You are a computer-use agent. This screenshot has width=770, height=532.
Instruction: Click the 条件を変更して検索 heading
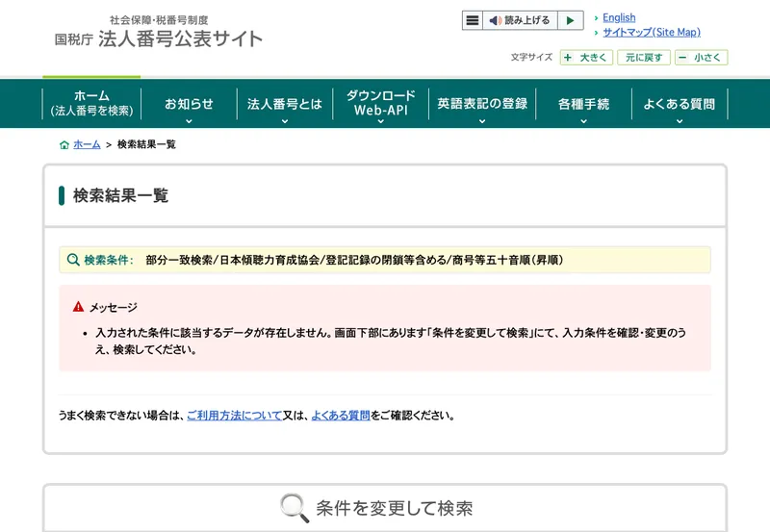click(x=395, y=508)
